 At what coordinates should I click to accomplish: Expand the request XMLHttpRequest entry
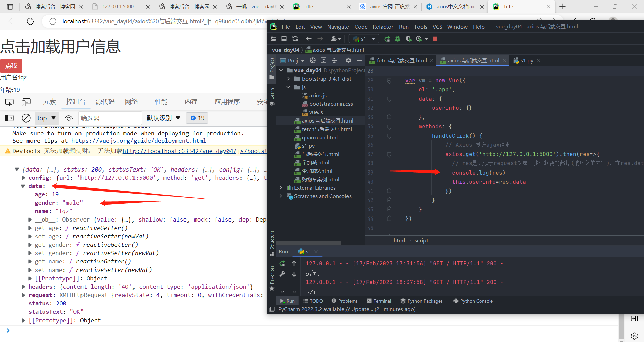23,295
